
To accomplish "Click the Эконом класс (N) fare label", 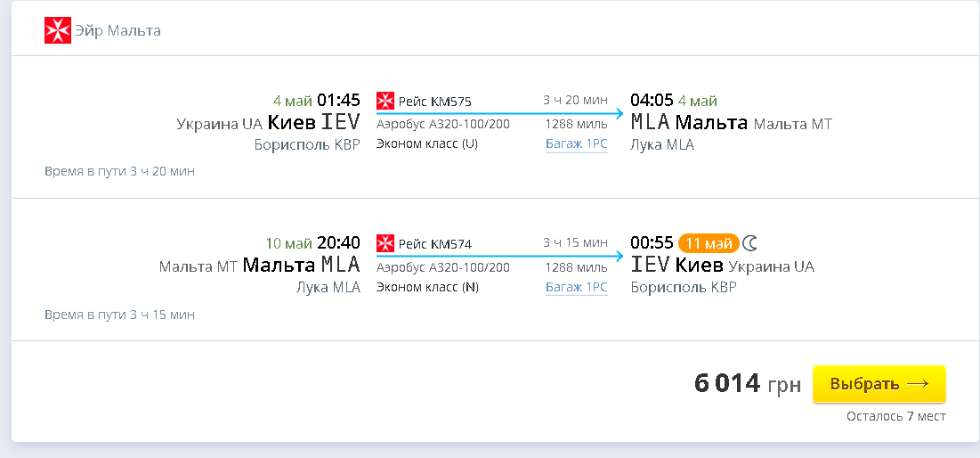I will (427, 287).
